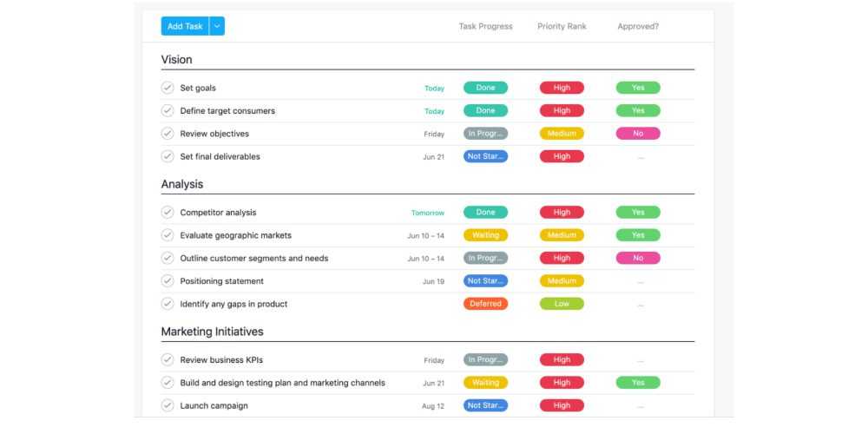This screenshot has height=434, width=868.
Task: Change 'Low' priority tag on Identify gaps
Action: (562, 304)
